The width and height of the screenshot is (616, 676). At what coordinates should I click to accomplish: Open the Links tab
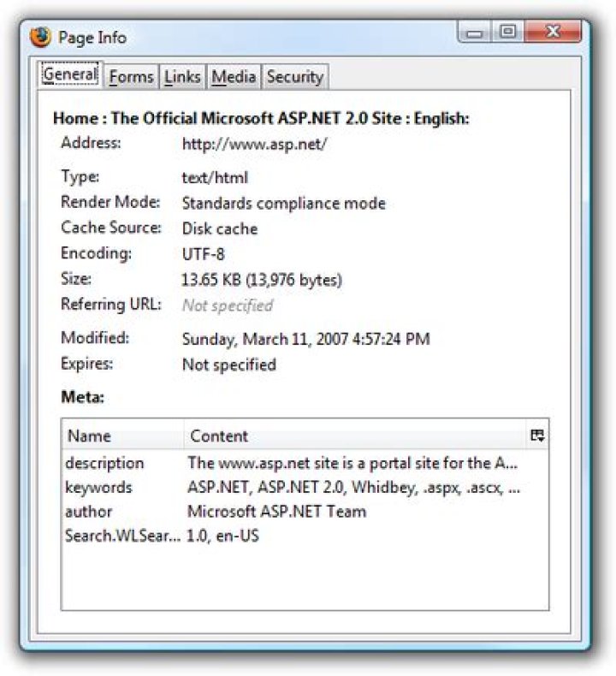182,77
